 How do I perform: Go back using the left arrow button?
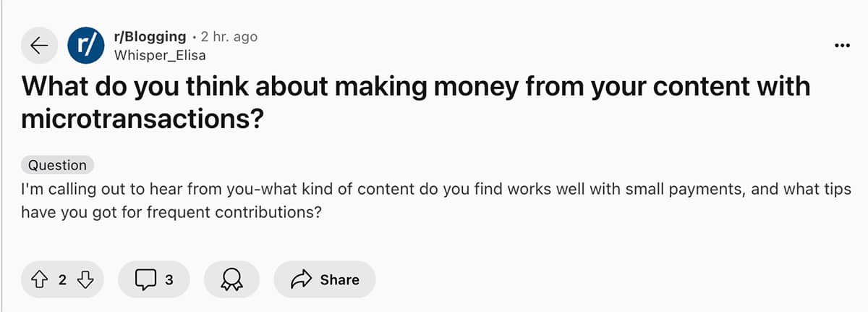coord(40,46)
